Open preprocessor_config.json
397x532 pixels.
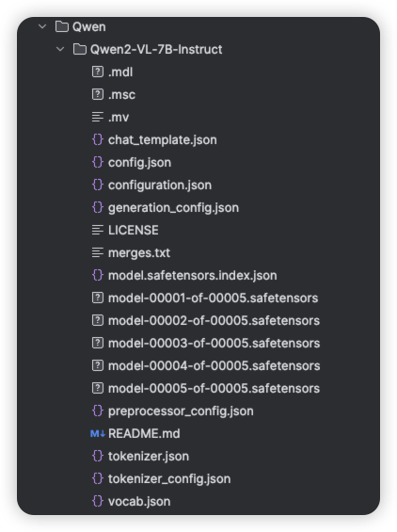181,411
